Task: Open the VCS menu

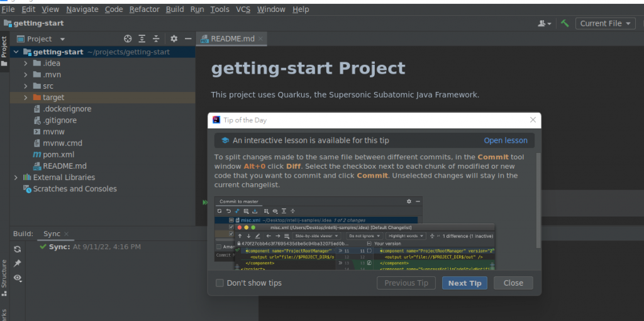Action: click(243, 9)
